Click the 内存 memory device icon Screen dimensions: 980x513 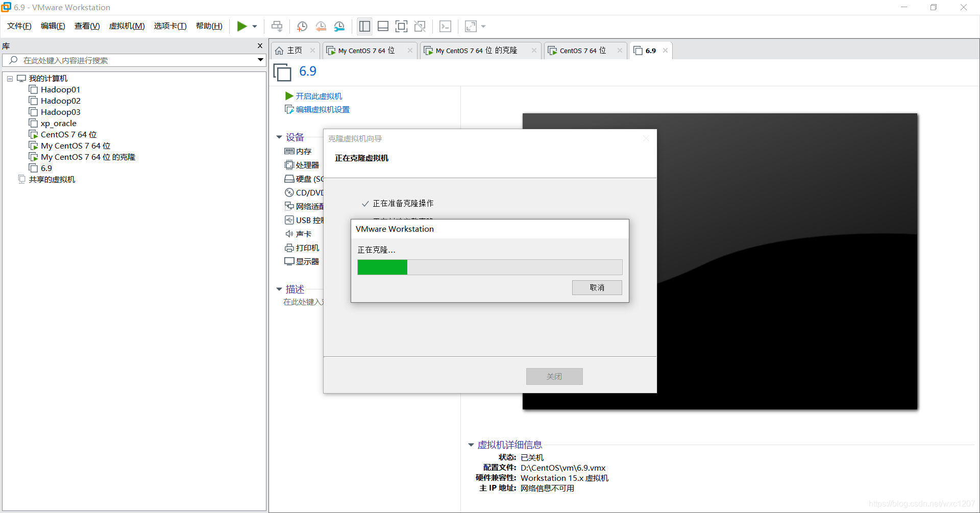click(289, 151)
